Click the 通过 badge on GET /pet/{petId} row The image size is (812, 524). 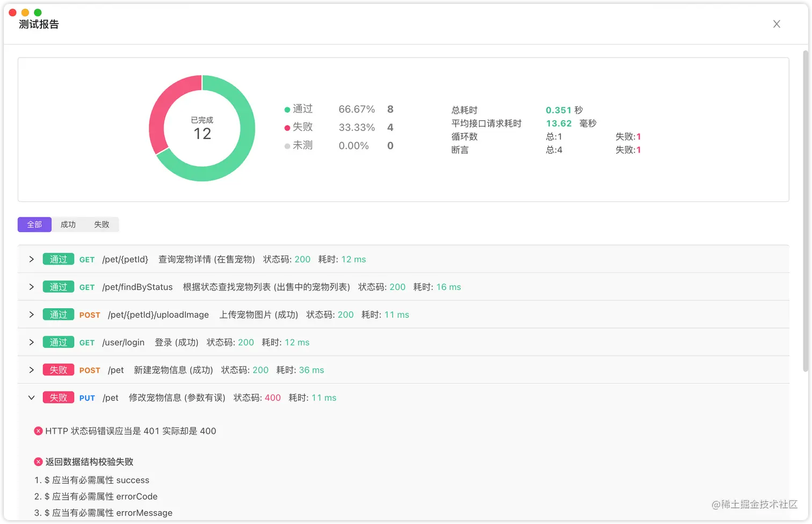click(x=58, y=259)
